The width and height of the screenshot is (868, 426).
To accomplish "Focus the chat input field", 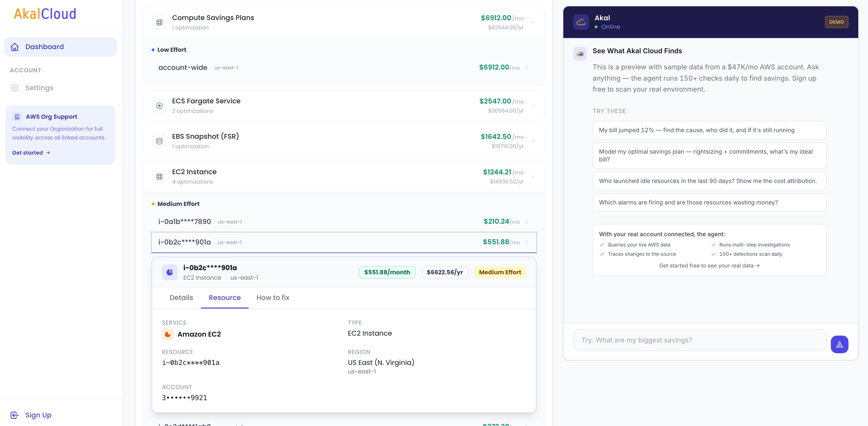I will (700, 340).
